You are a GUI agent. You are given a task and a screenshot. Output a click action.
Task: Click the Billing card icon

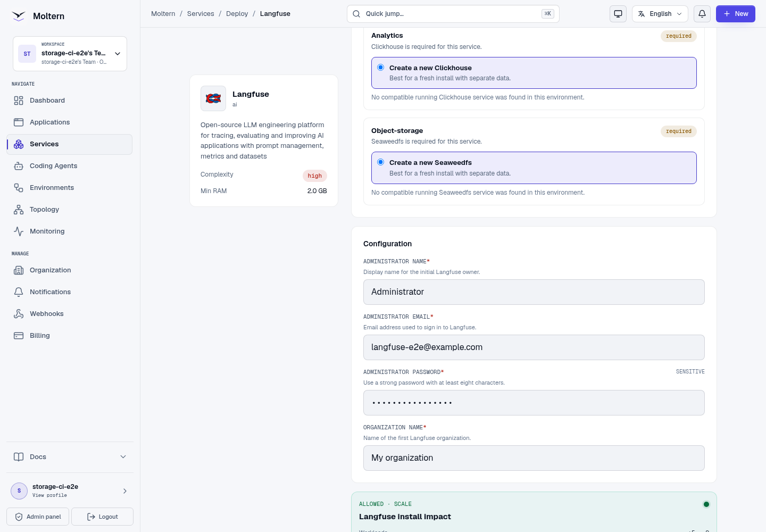pos(19,336)
